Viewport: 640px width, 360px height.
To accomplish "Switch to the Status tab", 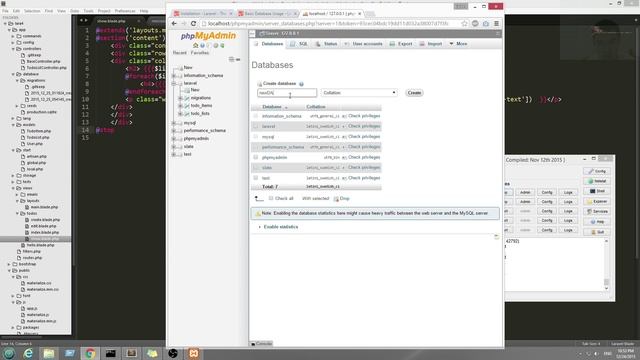I will pos(327,44).
